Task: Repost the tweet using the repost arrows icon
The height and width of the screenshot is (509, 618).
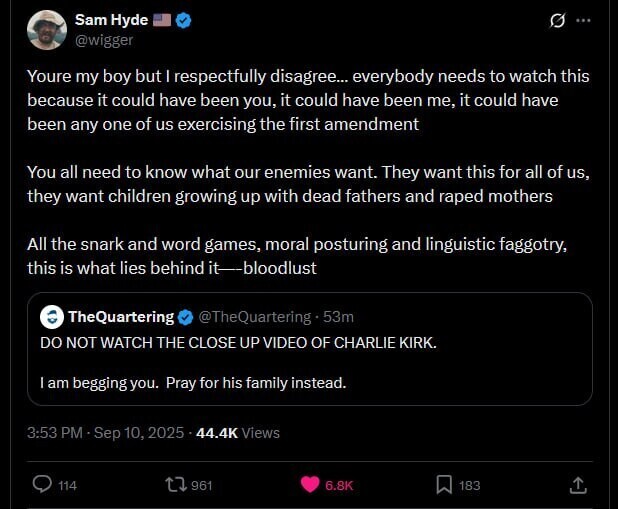Action: pos(176,484)
